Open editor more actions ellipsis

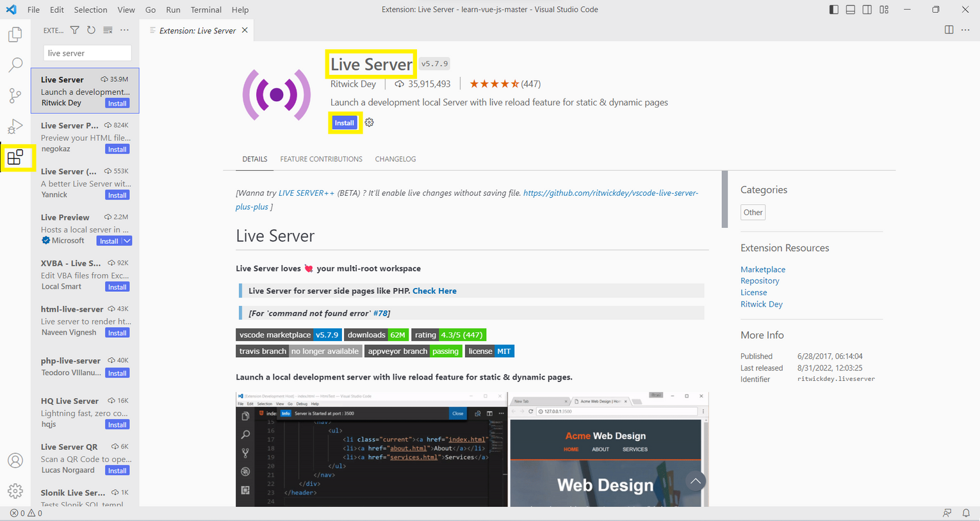click(x=965, y=30)
